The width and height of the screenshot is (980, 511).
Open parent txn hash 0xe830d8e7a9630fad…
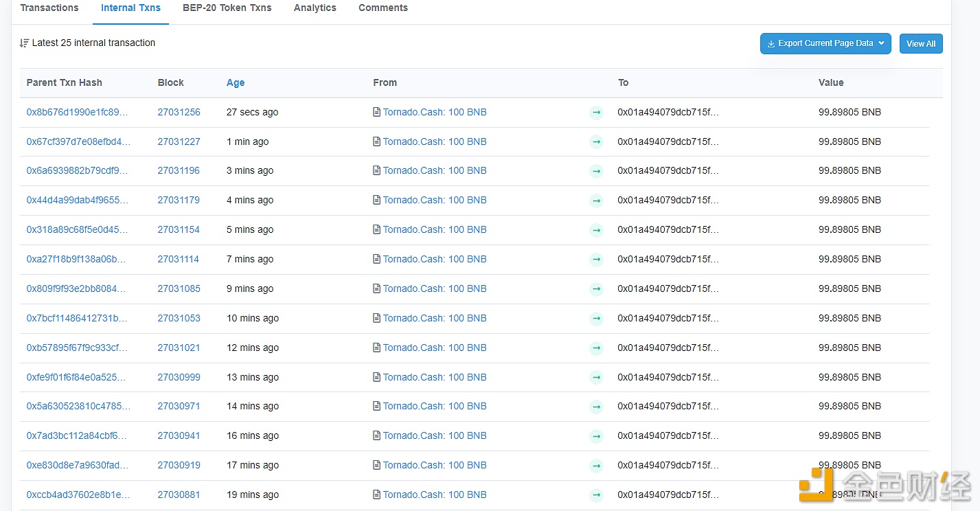(x=77, y=465)
